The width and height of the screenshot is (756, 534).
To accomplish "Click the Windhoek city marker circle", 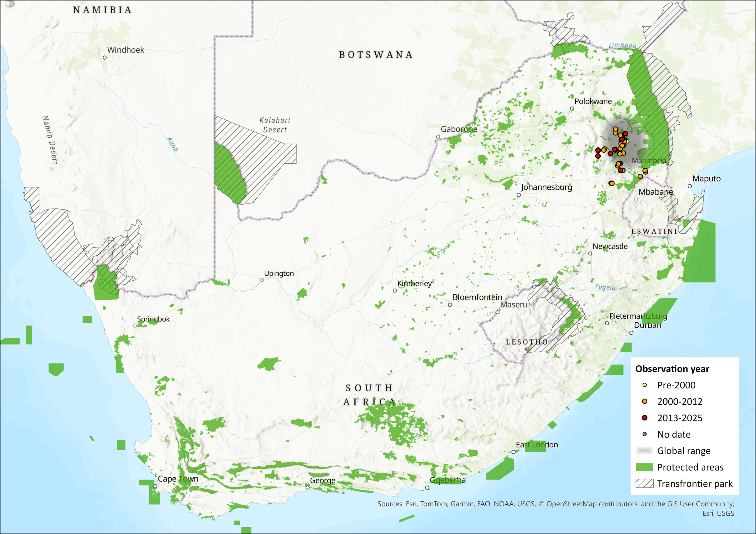I will [105, 58].
